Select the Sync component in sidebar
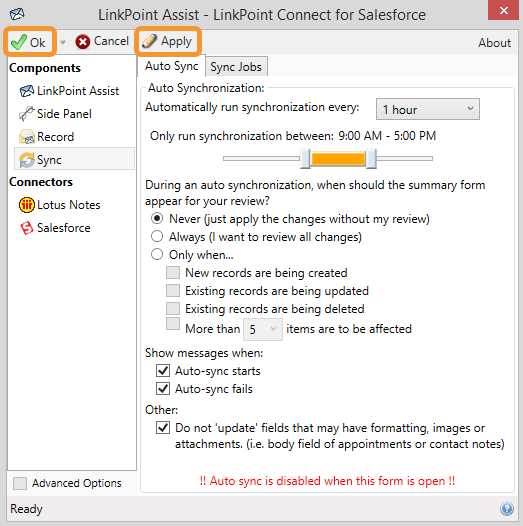523x526 pixels. click(x=74, y=160)
